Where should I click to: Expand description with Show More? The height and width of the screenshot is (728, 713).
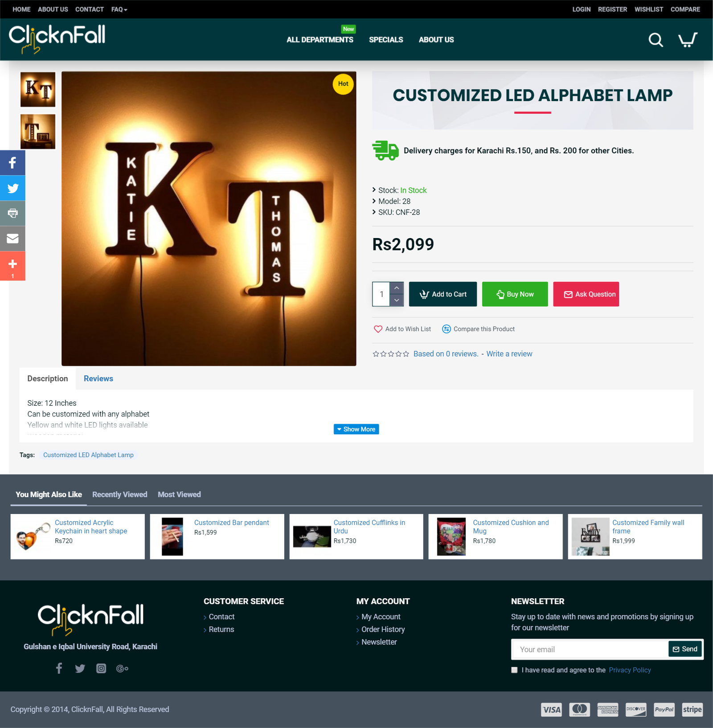click(x=356, y=429)
